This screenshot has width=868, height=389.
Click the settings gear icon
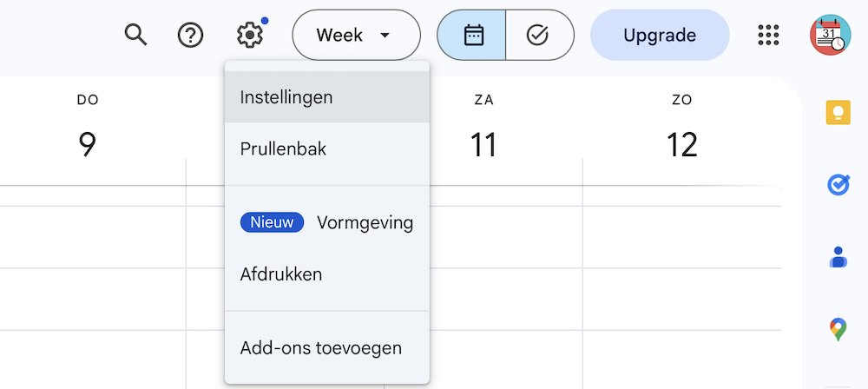coord(249,36)
